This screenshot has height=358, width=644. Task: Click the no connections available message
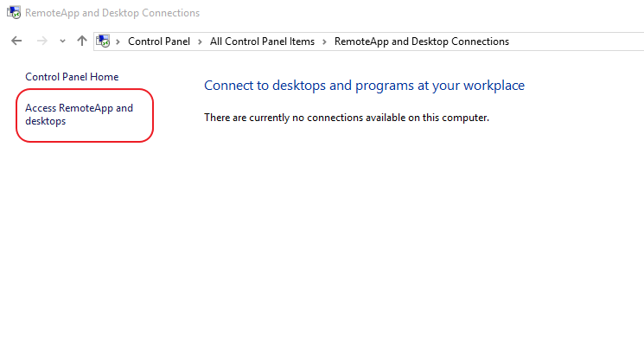click(346, 117)
